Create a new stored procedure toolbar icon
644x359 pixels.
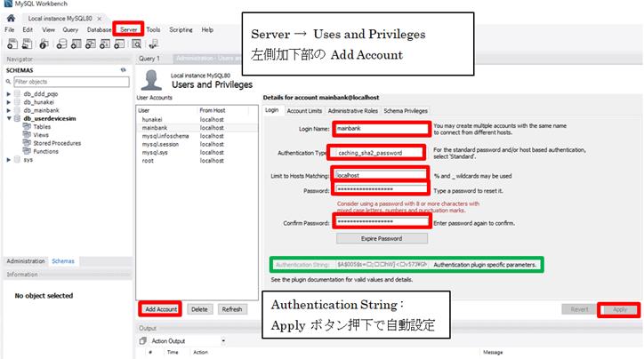coord(105,44)
